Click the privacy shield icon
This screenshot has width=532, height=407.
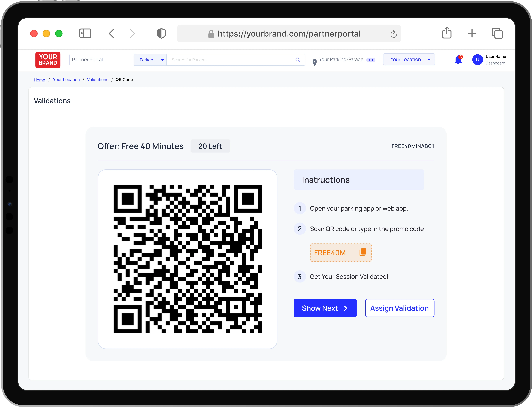coord(161,33)
